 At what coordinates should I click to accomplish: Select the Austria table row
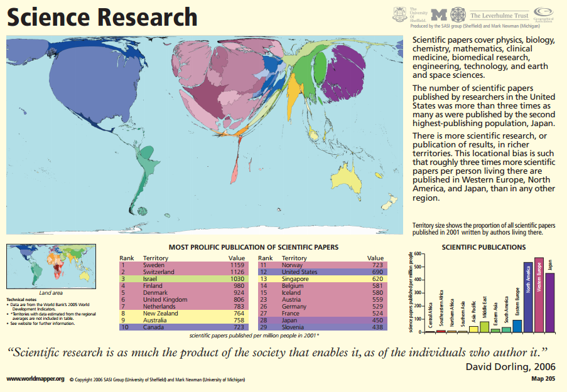click(x=323, y=300)
